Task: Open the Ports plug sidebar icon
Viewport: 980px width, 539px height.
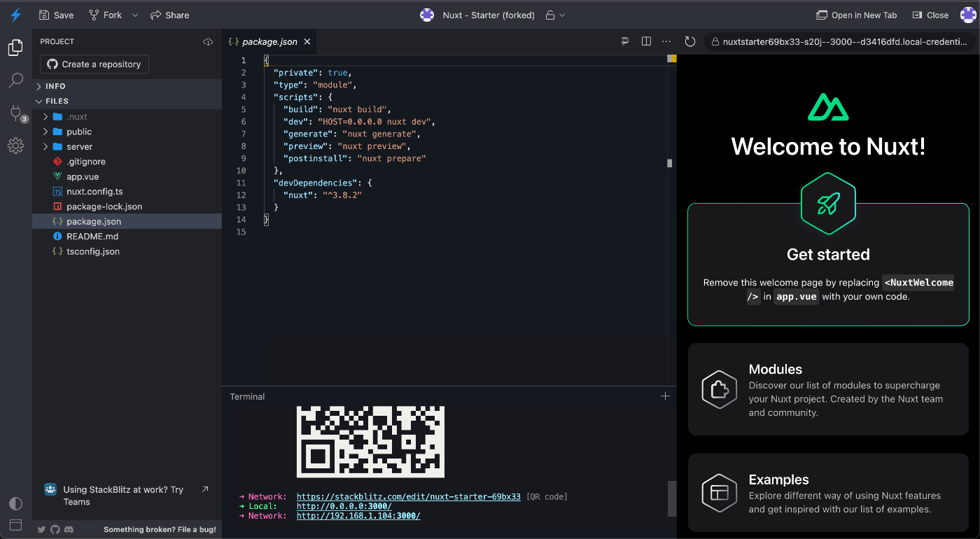Action: [15, 113]
